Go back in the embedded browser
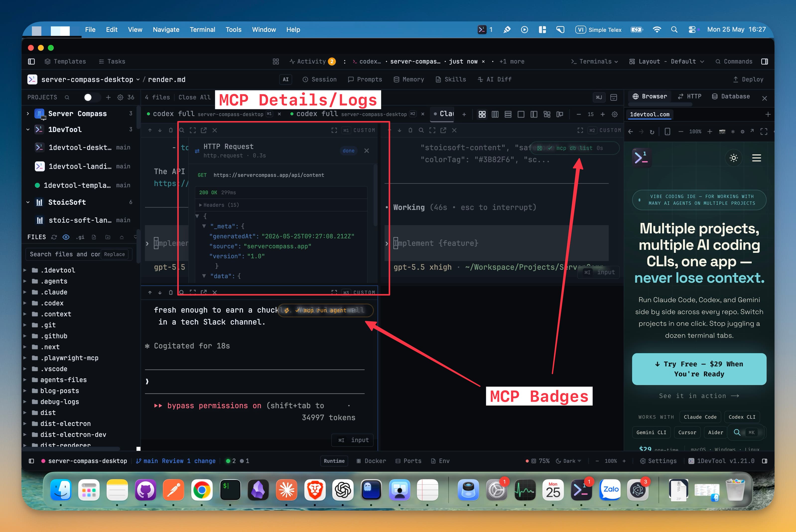The width and height of the screenshot is (796, 532). [x=630, y=132]
